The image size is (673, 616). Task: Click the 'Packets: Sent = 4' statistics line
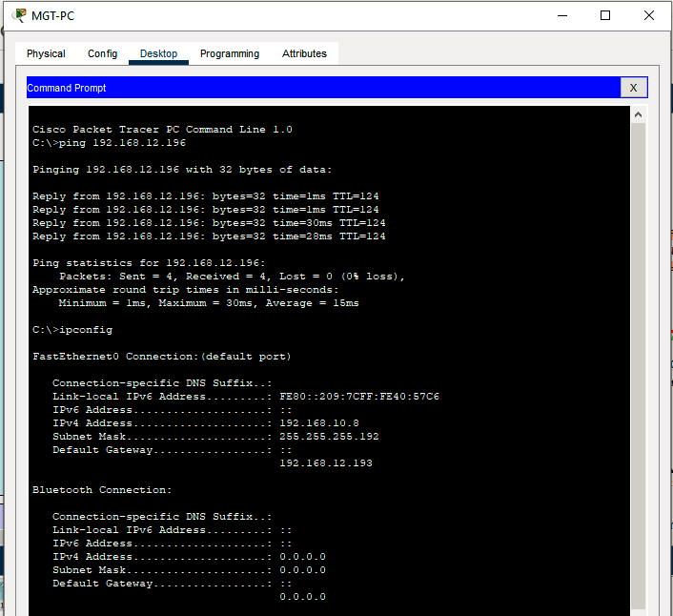click(x=232, y=277)
